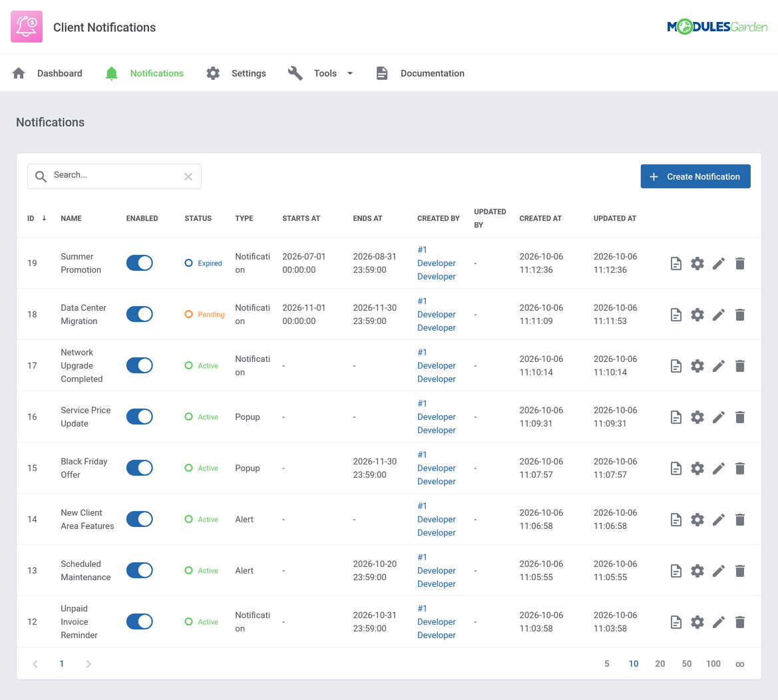The image size is (778, 700).
Task: Toggle enabled switch for Data Center Migration
Action: pos(139,314)
